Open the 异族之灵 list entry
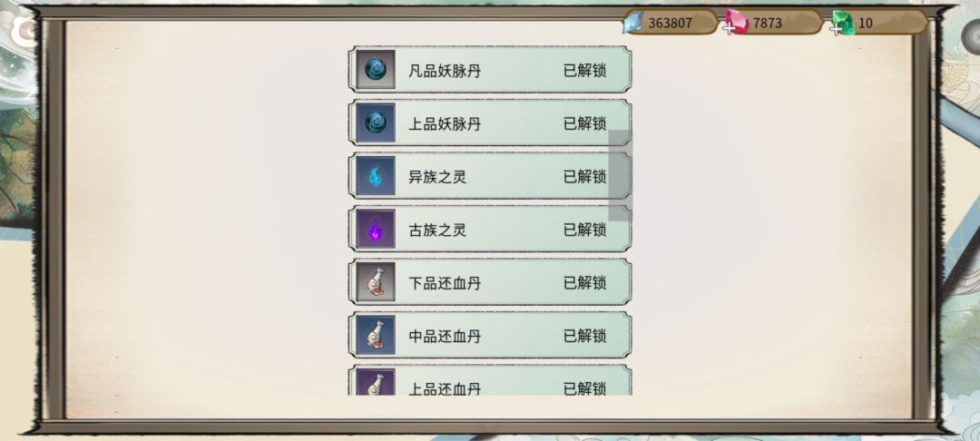980x441 pixels. click(x=490, y=175)
